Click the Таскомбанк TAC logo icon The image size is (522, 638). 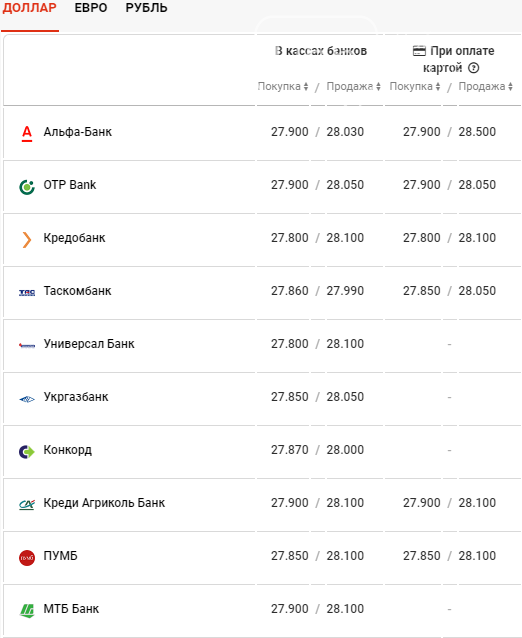[27, 293]
